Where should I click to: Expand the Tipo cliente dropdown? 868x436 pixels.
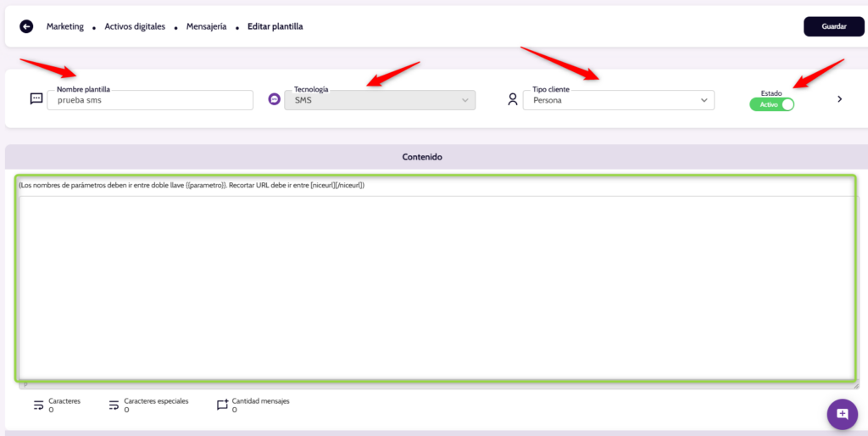point(618,100)
